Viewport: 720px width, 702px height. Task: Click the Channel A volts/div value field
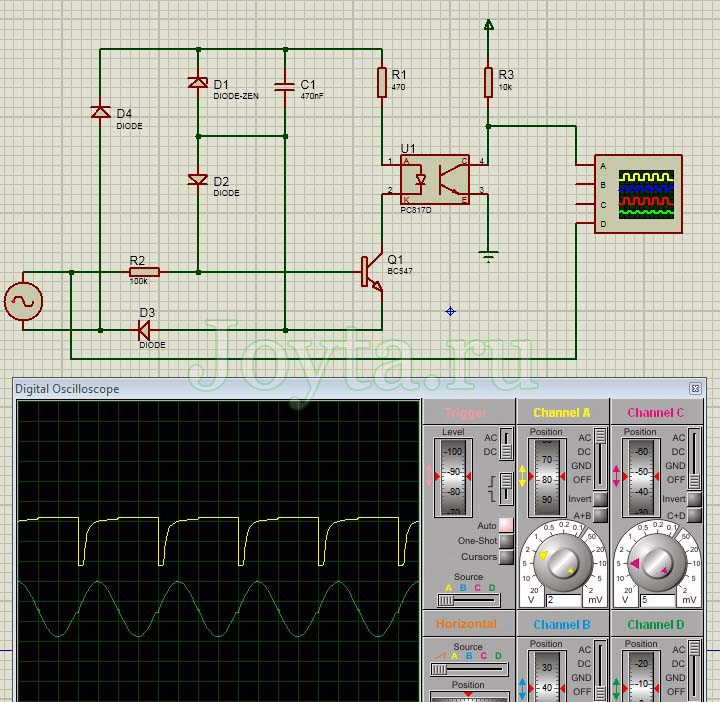pos(564,599)
